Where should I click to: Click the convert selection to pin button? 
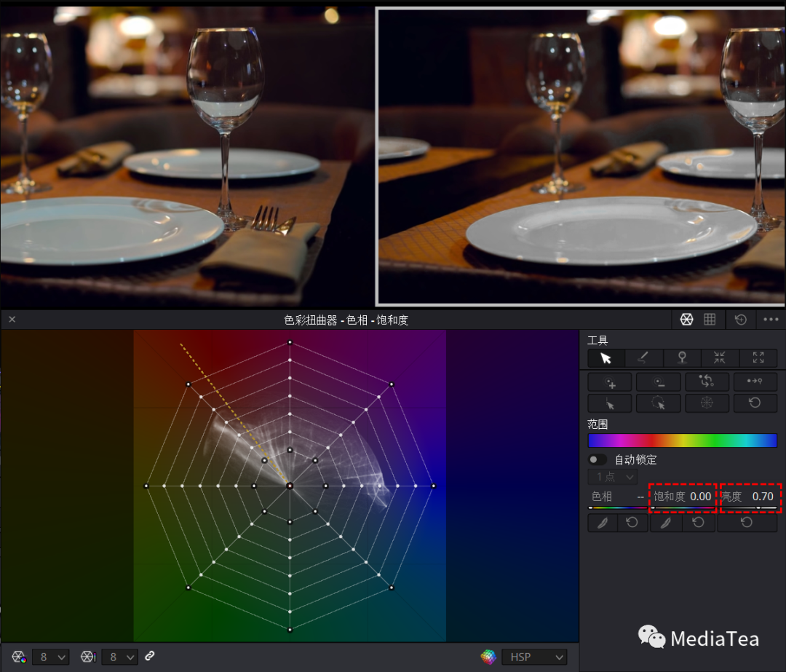point(755,382)
